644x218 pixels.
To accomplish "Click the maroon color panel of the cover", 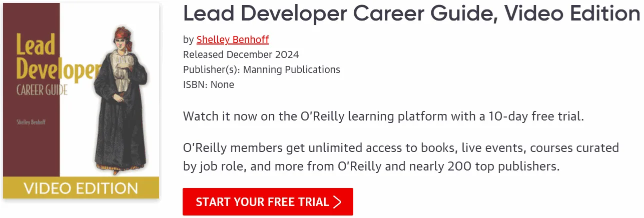I will tap(31, 90).
